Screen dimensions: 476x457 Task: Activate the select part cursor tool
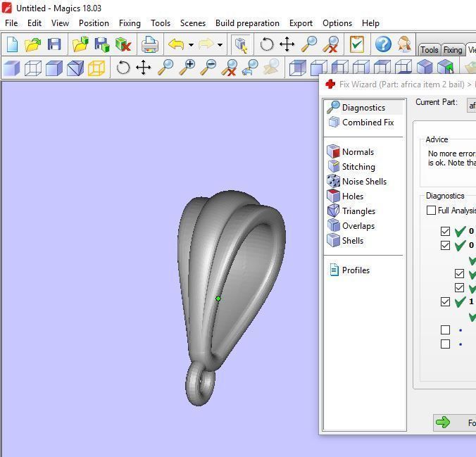[x=241, y=44]
